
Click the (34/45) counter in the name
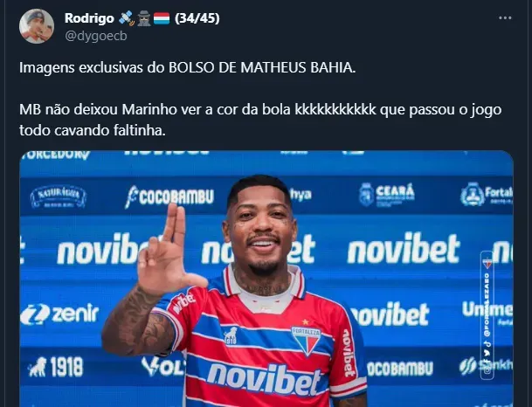point(197,18)
